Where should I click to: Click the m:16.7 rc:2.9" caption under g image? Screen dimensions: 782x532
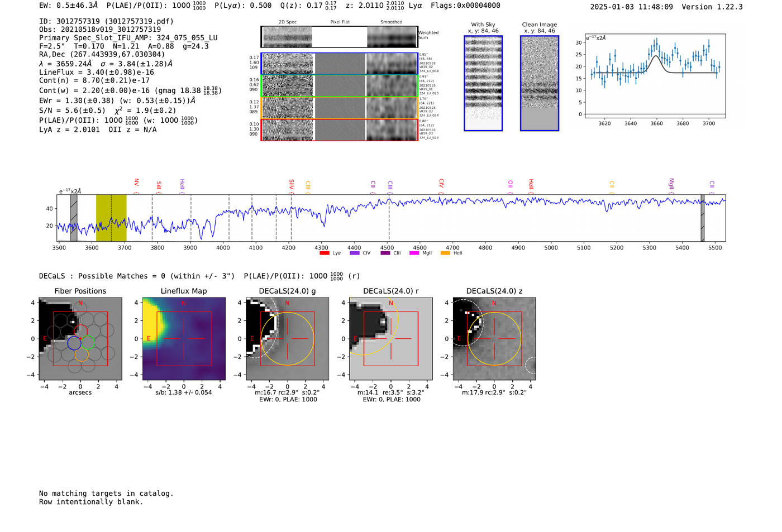point(287,392)
